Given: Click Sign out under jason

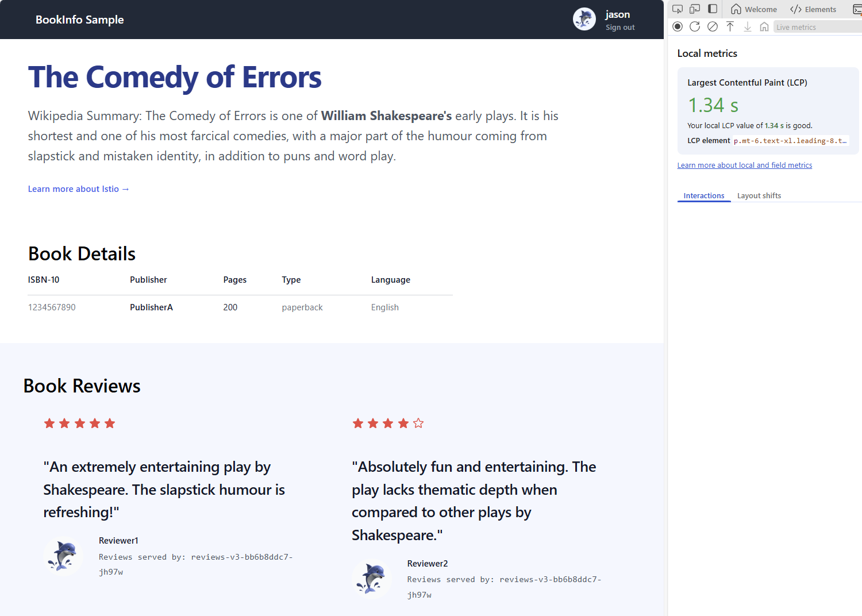Looking at the screenshot, I should point(620,27).
